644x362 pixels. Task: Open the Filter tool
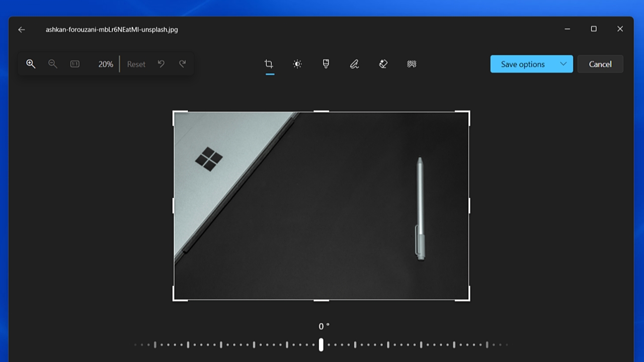326,64
